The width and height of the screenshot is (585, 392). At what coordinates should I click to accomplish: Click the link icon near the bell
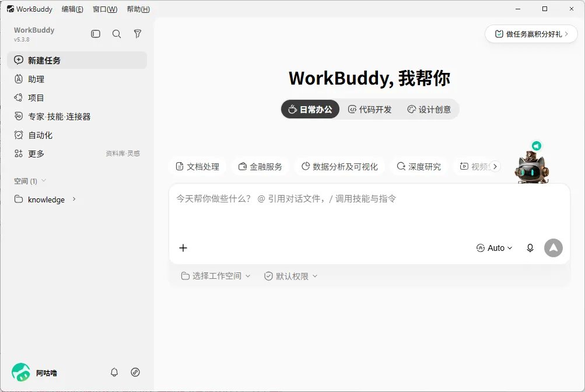tap(135, 372)
